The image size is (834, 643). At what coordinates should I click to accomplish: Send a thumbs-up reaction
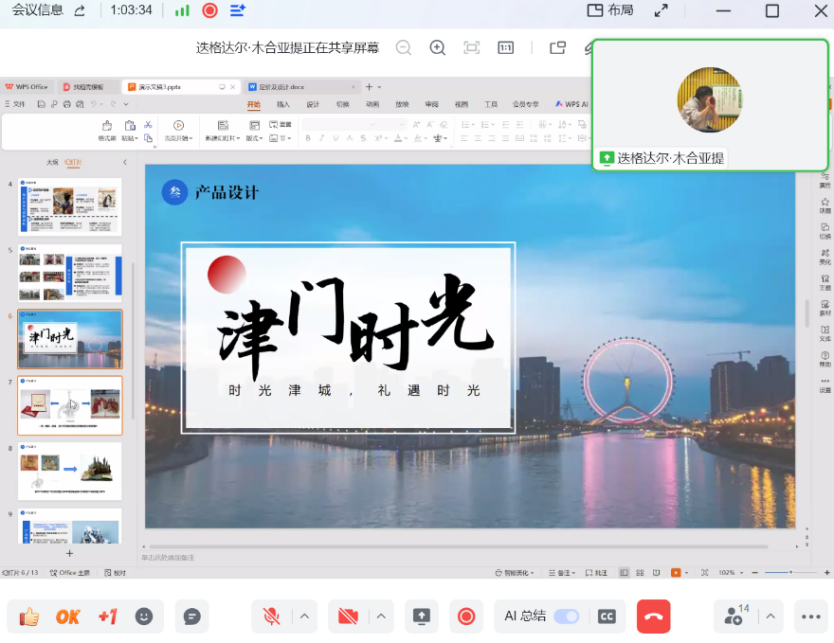(x=29, y=616)
